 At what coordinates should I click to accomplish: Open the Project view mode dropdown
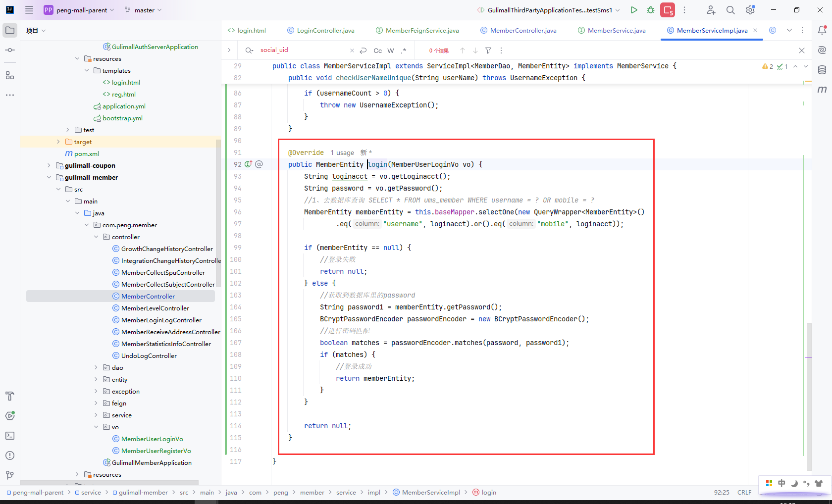[36, 30]
